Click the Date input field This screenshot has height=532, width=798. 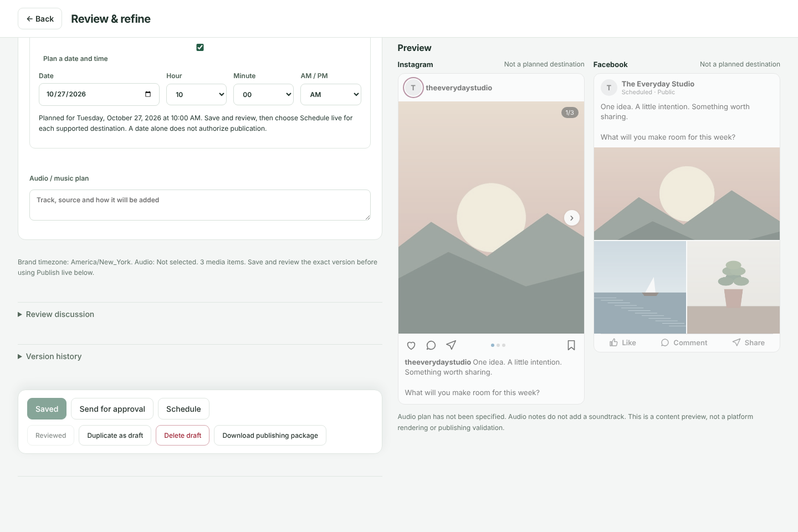[x=99, y=94]
